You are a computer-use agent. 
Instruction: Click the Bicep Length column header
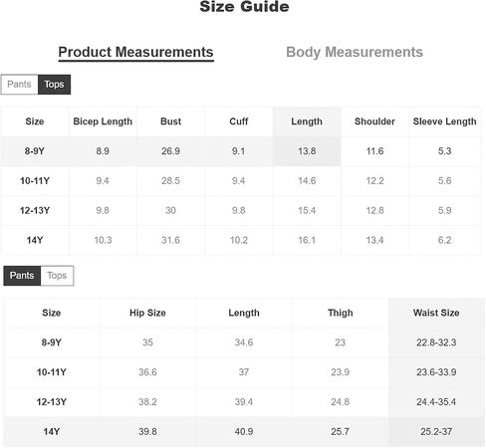pyautogui.click(x=103, y=121)
